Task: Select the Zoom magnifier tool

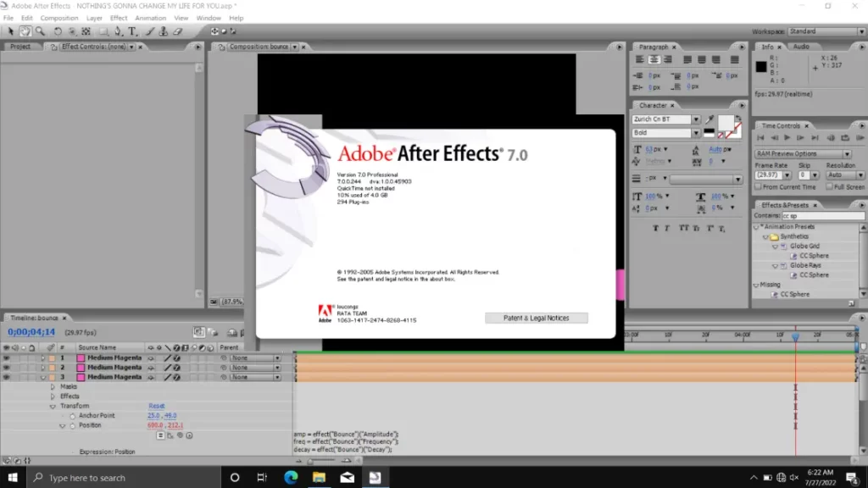Action: click(40, 31)
